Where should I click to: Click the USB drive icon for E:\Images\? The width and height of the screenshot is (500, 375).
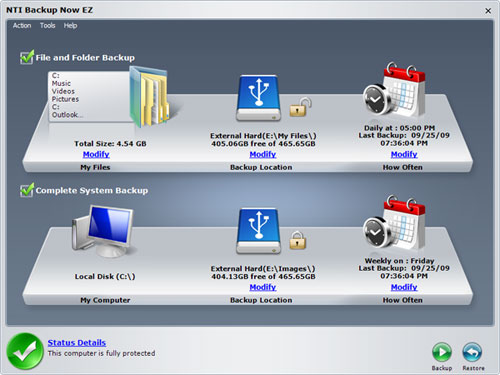point(259,231)
